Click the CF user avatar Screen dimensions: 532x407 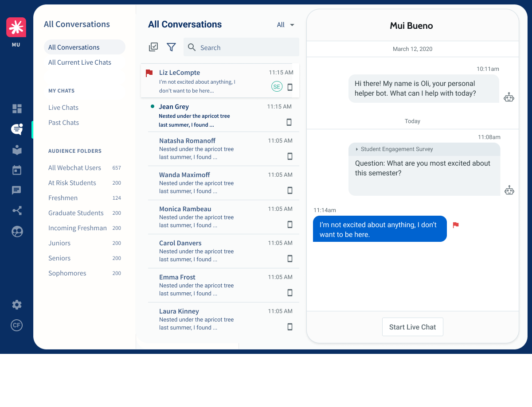17,325
